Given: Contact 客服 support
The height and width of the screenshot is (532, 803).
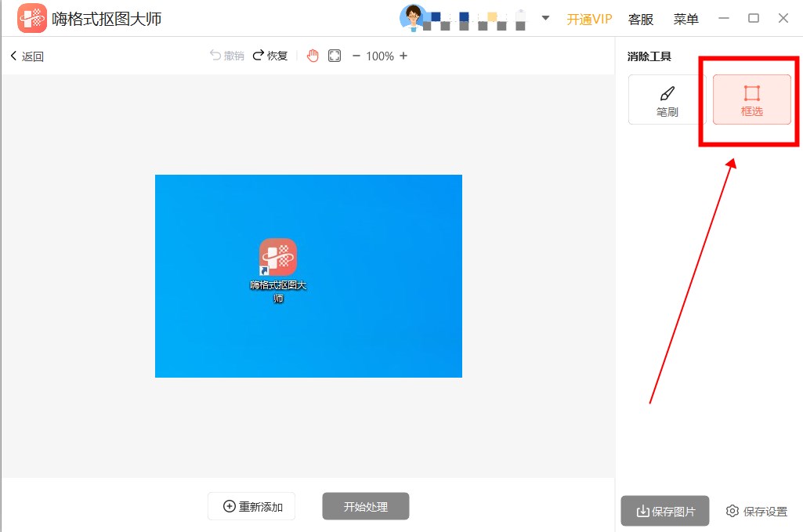Looking at the screenshot, I should [641, 19].
